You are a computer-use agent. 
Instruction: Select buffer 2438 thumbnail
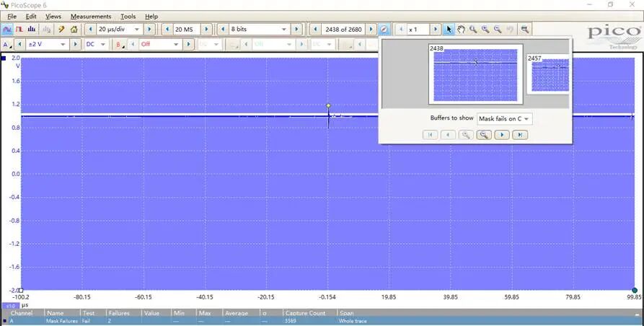475,74
